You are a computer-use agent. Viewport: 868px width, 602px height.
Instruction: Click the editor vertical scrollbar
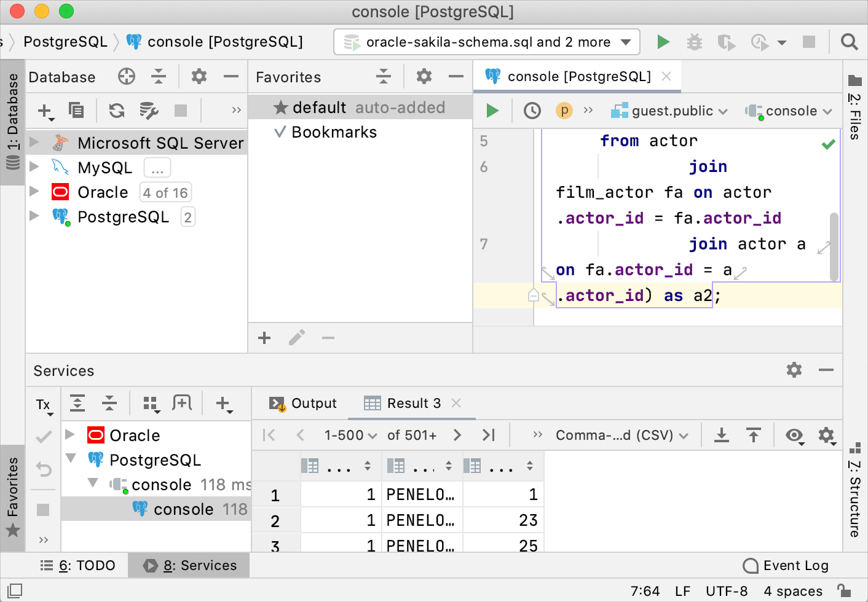click(x=834, y=246)
